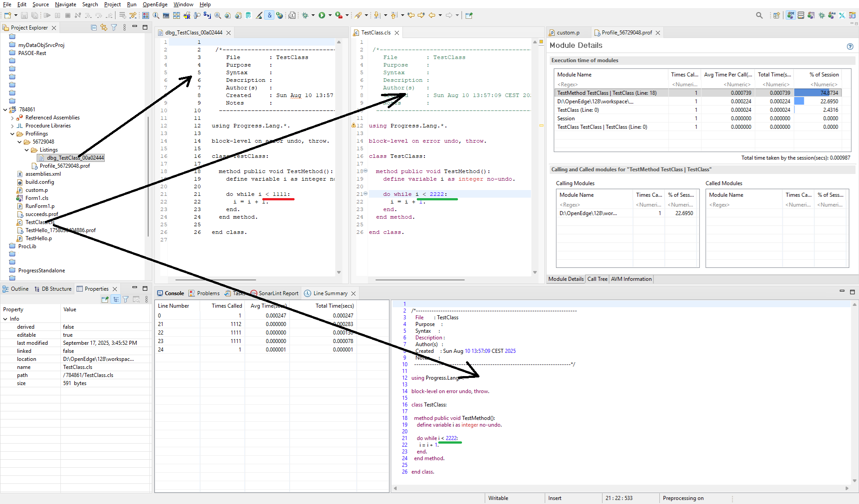This screenshot has height=504, width=859.
Task: Open the New wizard toolbar icon
Action: 8,15
